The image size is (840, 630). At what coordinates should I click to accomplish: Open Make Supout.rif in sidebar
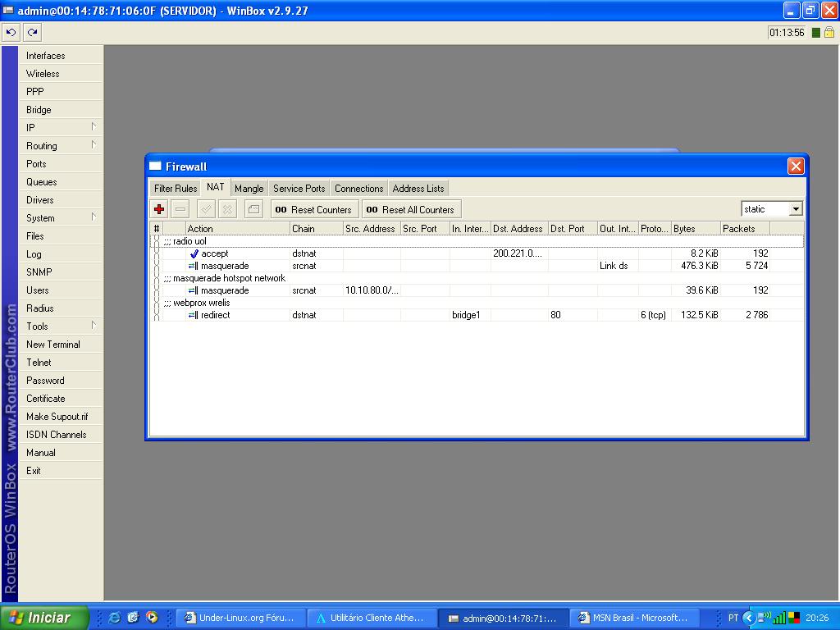tap(61, 417)
